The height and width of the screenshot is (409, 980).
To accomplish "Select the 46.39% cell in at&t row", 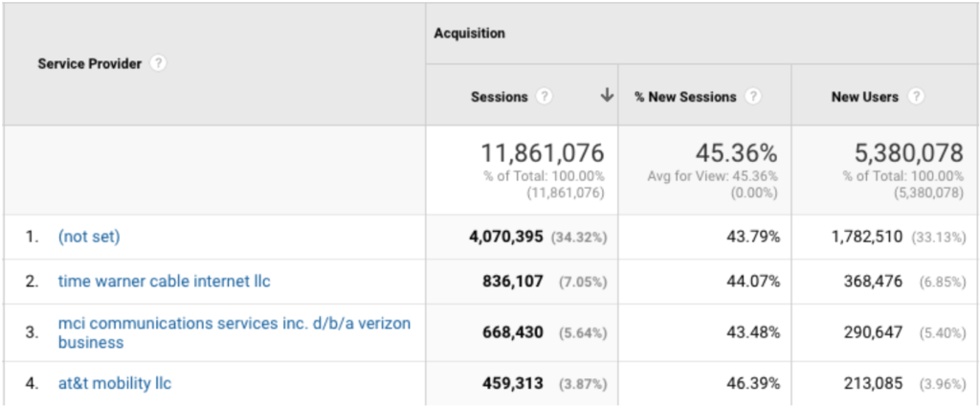I will tap(751, 383).
